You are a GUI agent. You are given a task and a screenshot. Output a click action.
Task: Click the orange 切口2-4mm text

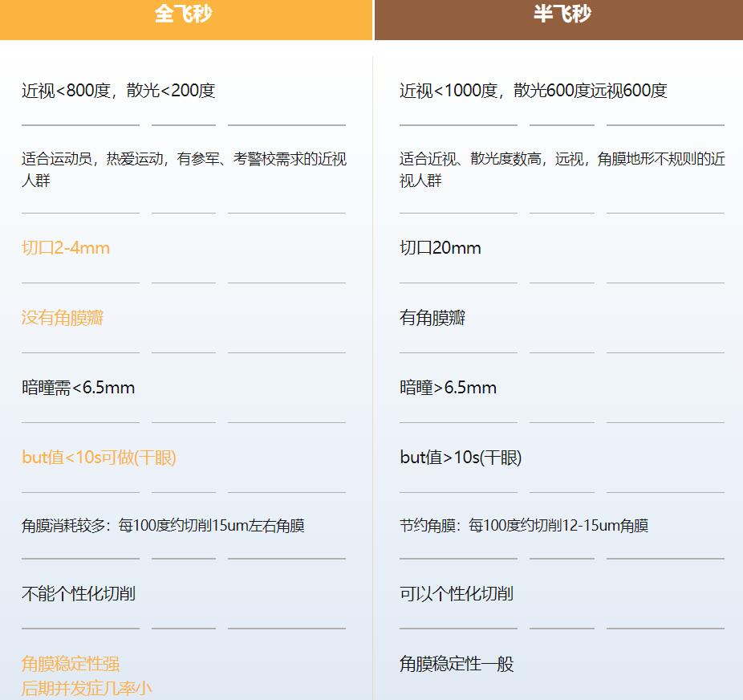(x=66, y=248)
